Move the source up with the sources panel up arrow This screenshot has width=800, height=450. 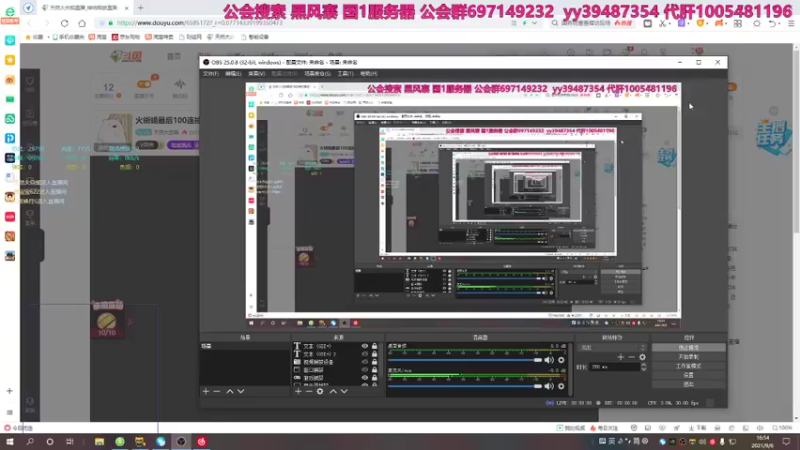tap(333, 391)
